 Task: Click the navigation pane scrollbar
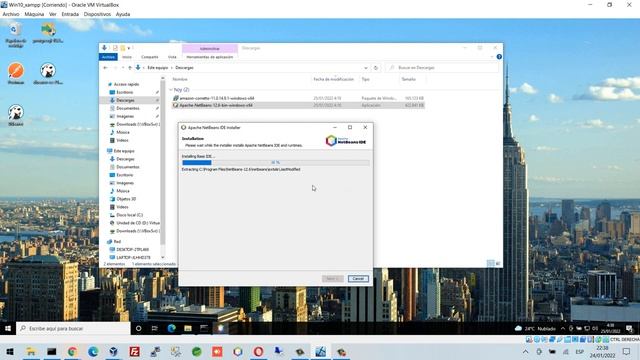point(163,163)
